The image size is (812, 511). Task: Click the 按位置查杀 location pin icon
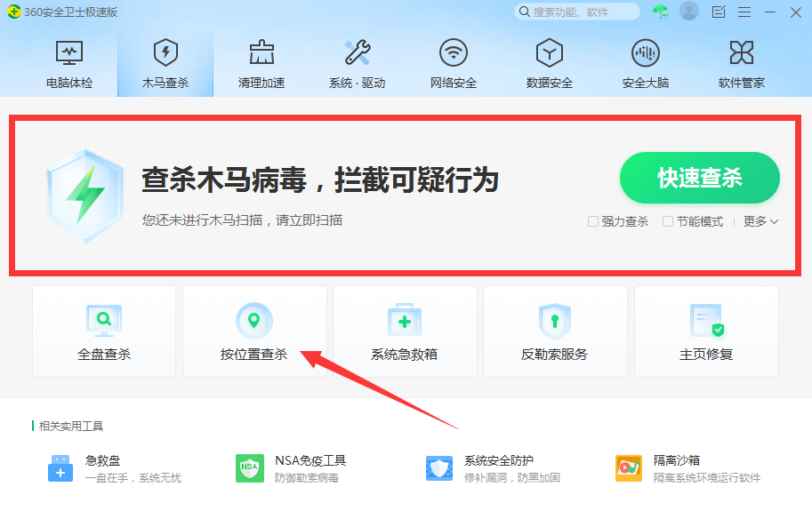coord(253,321)
